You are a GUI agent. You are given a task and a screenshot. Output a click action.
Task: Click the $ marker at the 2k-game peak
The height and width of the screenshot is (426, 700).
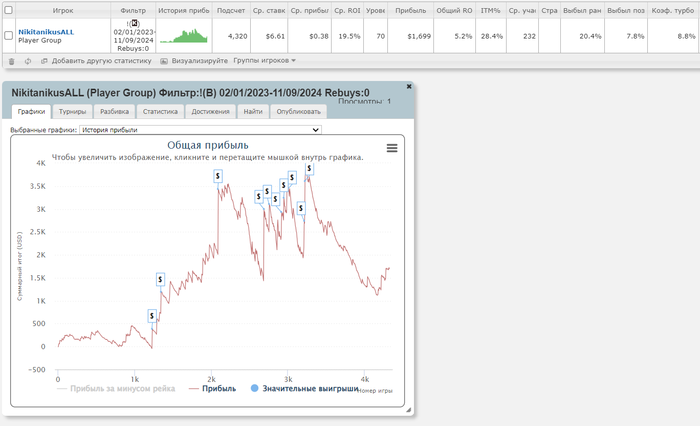pyautogui.click(x=218, y=176)
